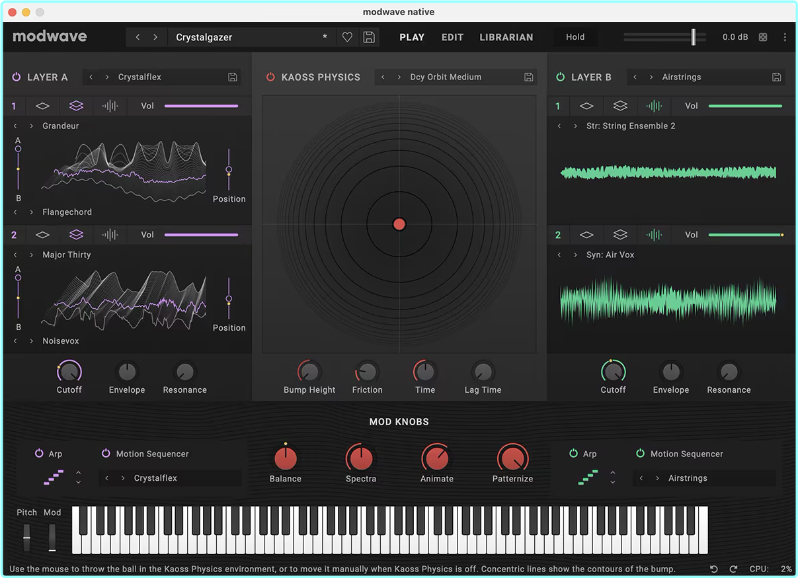Go to the next performance arrow
798x578 pixels.
pyautogui.click(x=155, y=37)
